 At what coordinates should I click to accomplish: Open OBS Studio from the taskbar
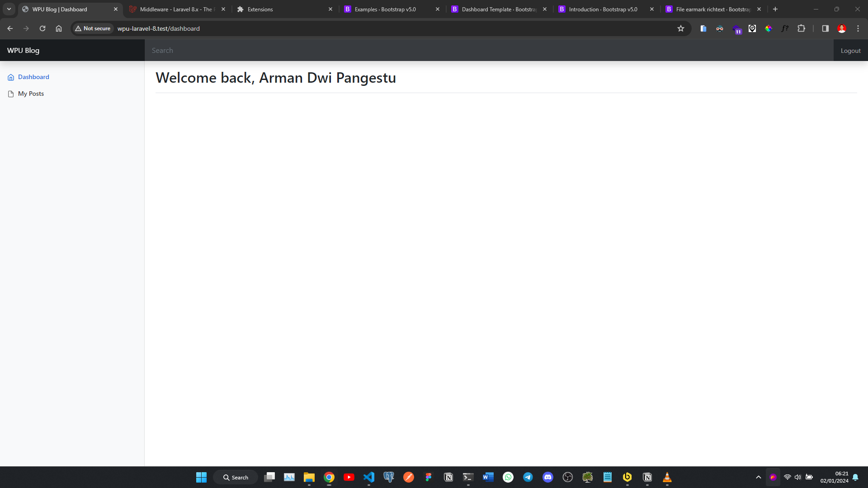[x=567, y=477]
